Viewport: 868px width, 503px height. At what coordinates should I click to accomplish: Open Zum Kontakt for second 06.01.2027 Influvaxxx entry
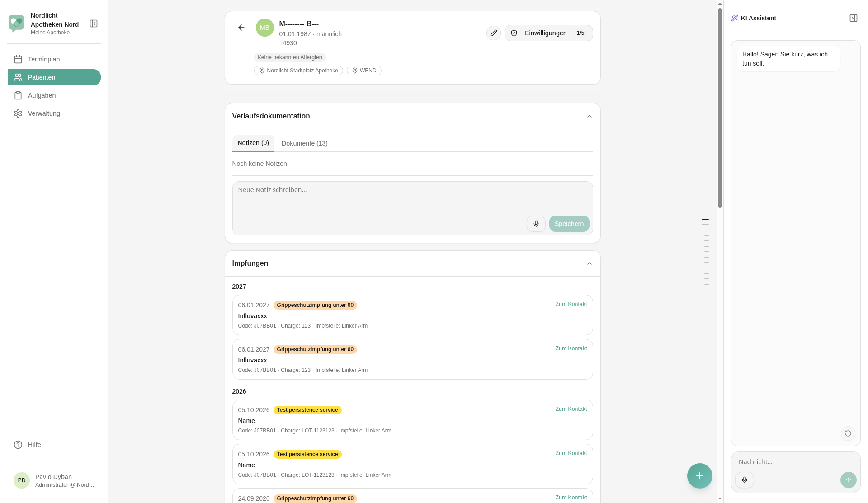coord(571,348)
